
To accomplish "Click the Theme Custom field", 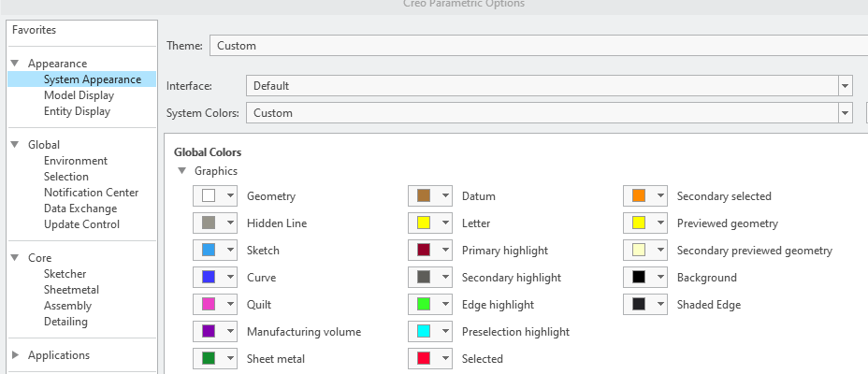I will 533,45.
